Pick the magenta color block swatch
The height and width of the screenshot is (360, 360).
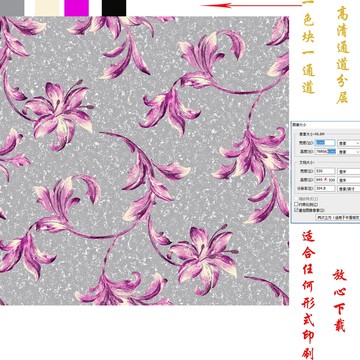(x=76, y=8)
